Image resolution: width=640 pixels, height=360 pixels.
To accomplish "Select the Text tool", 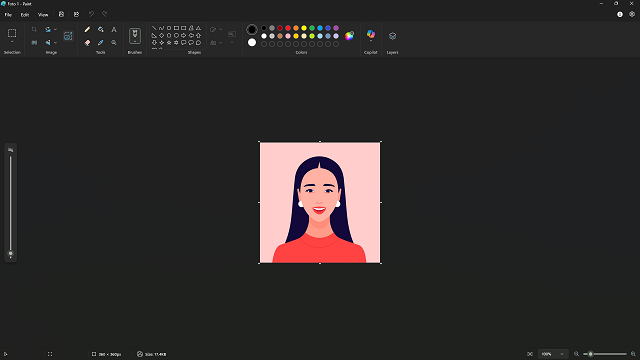I will click(x=114, y=29).
